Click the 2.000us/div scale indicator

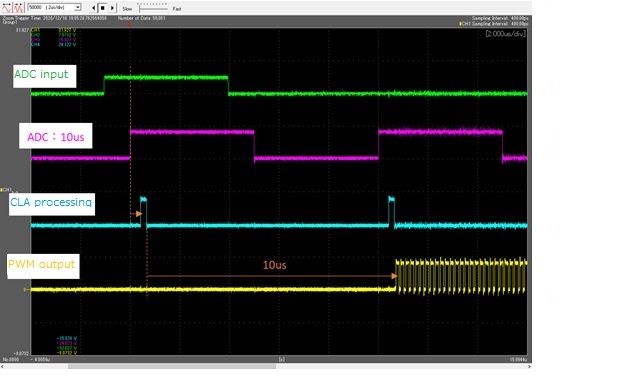(x=506, y=34)
